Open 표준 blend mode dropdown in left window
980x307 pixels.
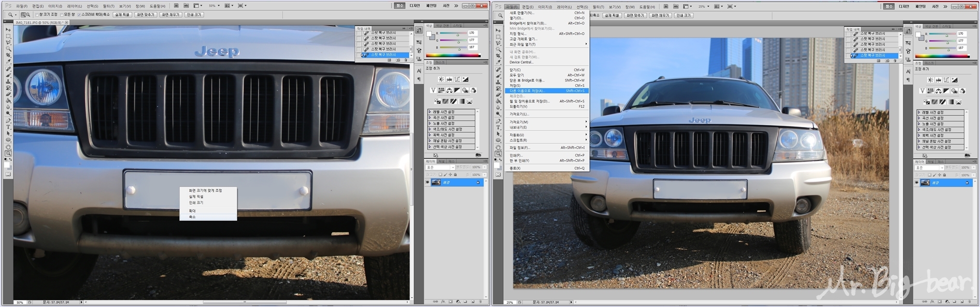click(x=440, y=167)
